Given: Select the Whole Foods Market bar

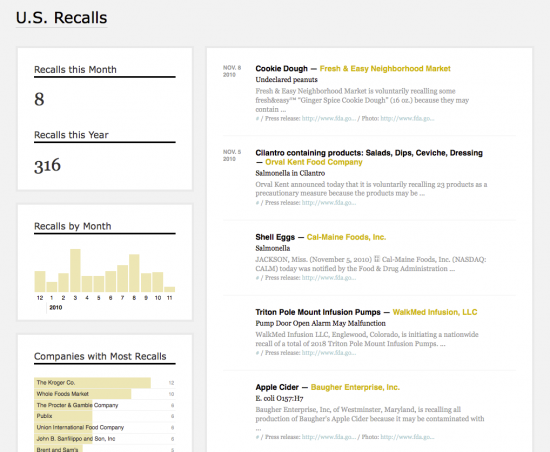Looking at the screenshot, I should 82,394.
